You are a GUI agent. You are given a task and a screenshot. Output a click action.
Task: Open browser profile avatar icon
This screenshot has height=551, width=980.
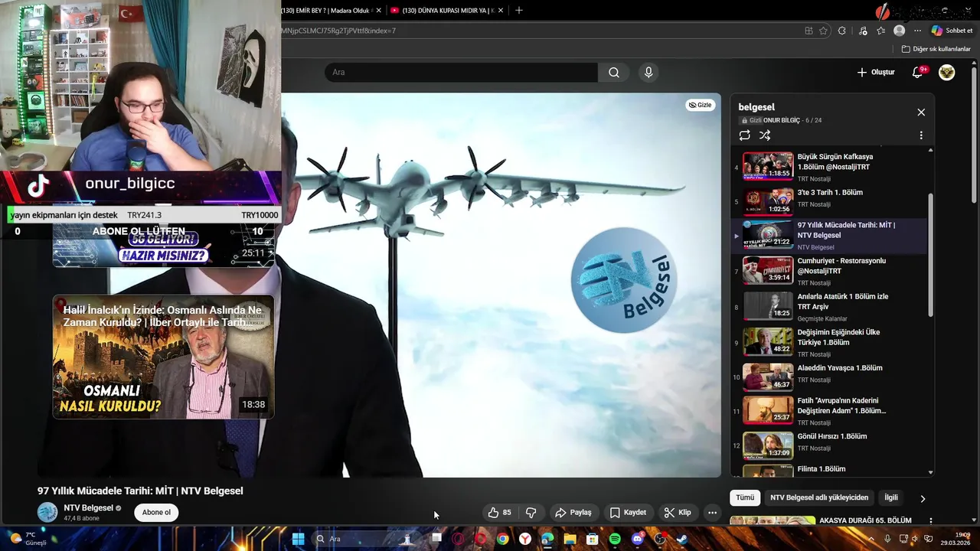click(x=900, y=31)
